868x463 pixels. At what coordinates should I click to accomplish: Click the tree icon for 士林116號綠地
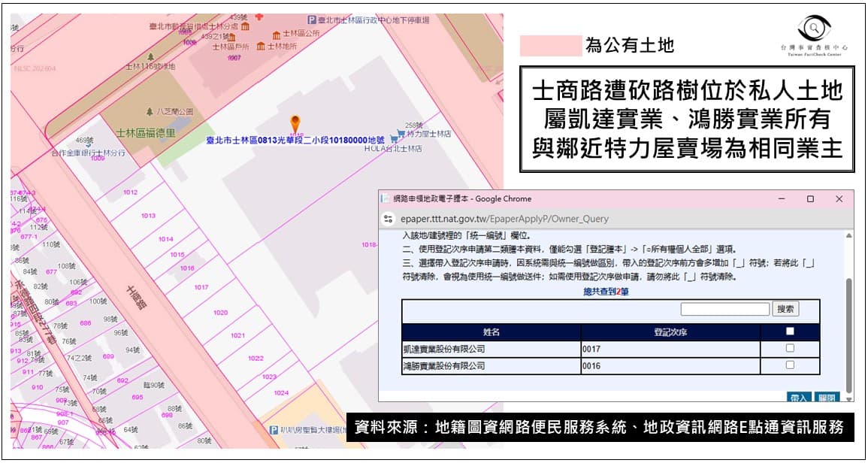[150, 56]
